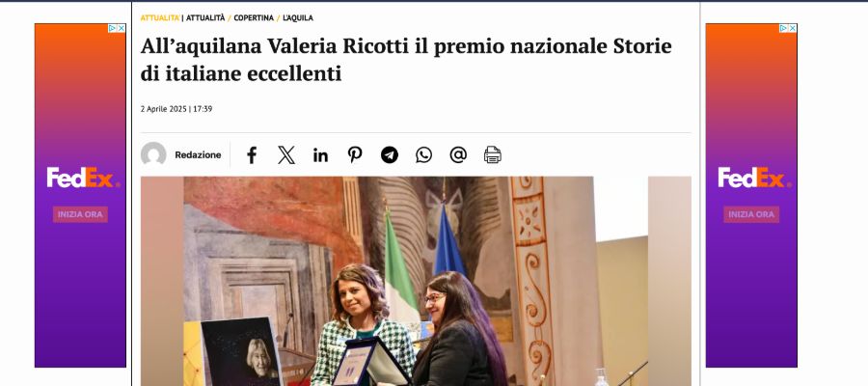Share the article via Telegram
The height and width of the screenshot is (386, 868).
[390, 155]
